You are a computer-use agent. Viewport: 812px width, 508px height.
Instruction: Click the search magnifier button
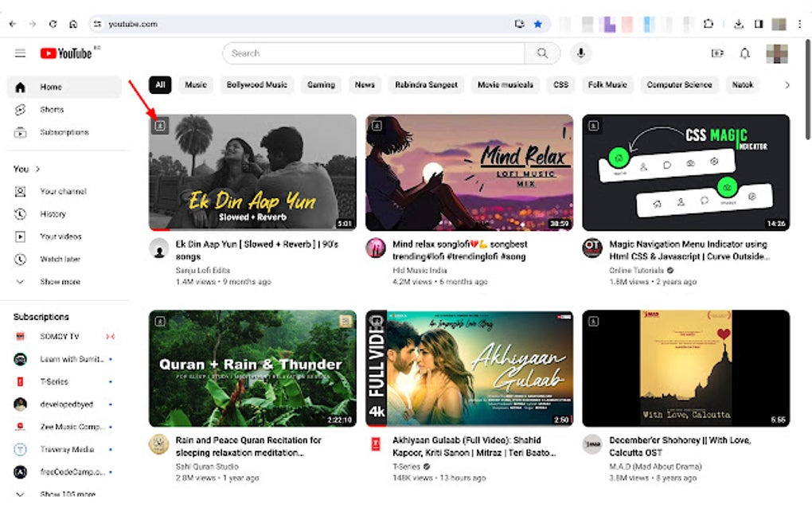point(542,53)
